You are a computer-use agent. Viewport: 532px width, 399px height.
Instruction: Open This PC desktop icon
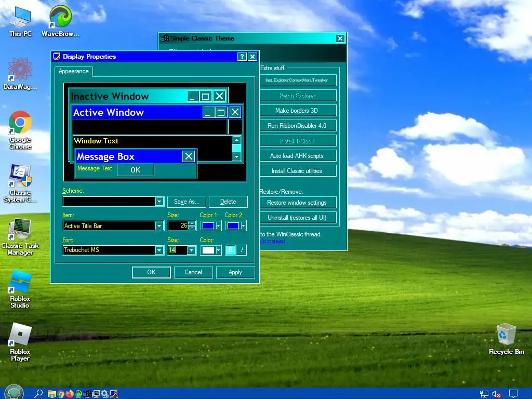click(x=20, y=21)
